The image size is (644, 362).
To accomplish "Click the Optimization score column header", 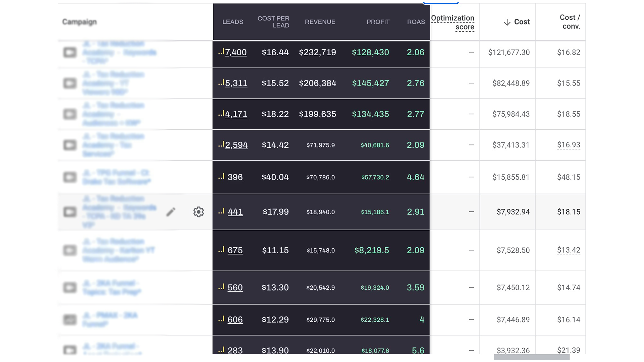I will [452, 22].
